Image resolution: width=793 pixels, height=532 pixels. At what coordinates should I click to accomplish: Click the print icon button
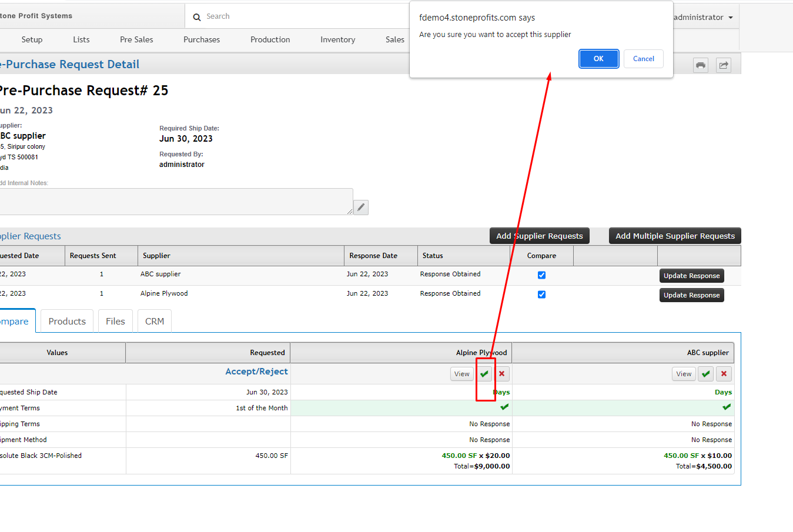pyautogui.click(x=701, y=65)
